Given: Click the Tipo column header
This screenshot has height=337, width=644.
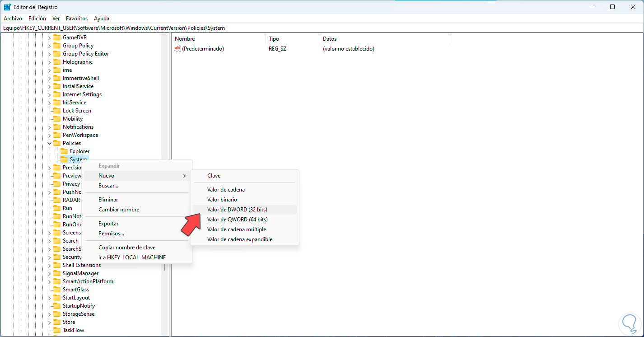Looking at the screenshot, I should tap(293, 39).
